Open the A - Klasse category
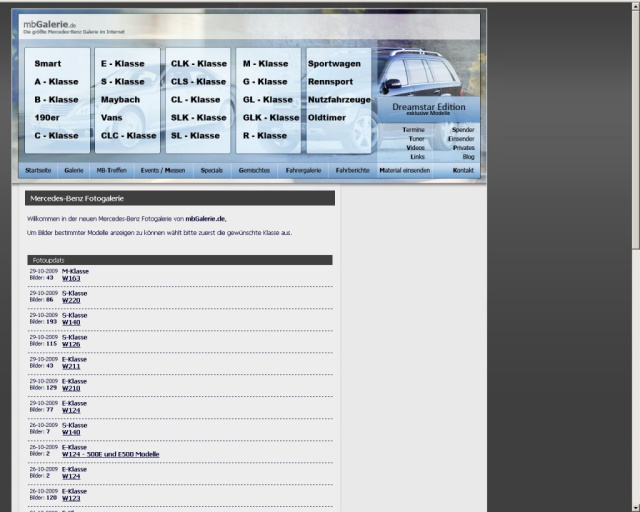This screenshot has width=640, height=512. [56, 82]
